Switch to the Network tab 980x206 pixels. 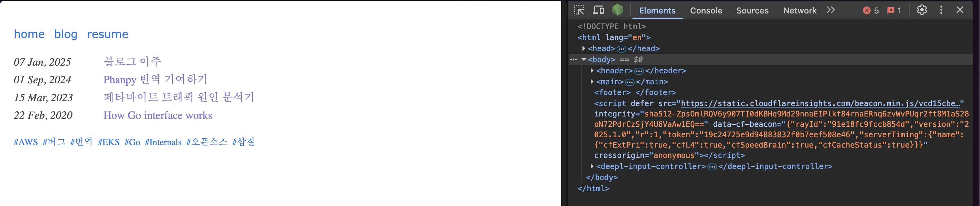coord(799,11)
